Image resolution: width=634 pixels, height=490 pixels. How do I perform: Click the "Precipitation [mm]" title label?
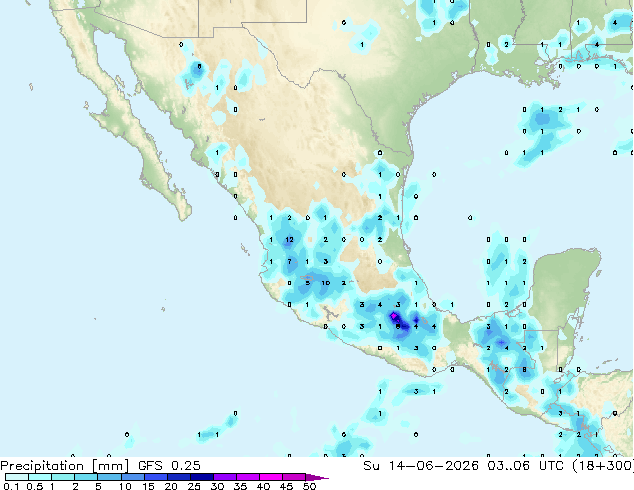(x=65, y=466)
